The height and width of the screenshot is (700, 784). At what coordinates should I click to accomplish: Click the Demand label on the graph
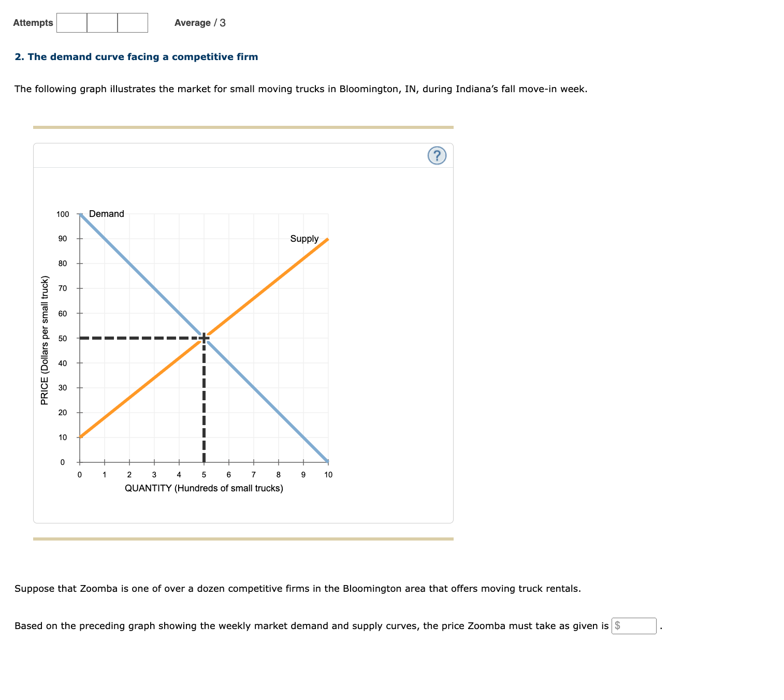107,213
